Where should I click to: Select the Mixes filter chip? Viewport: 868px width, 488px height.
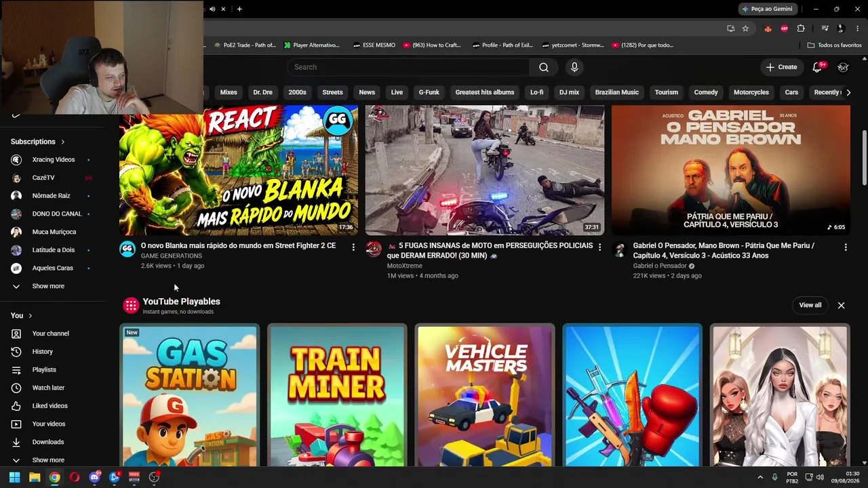pyautogui.click(x=229, y=92)
